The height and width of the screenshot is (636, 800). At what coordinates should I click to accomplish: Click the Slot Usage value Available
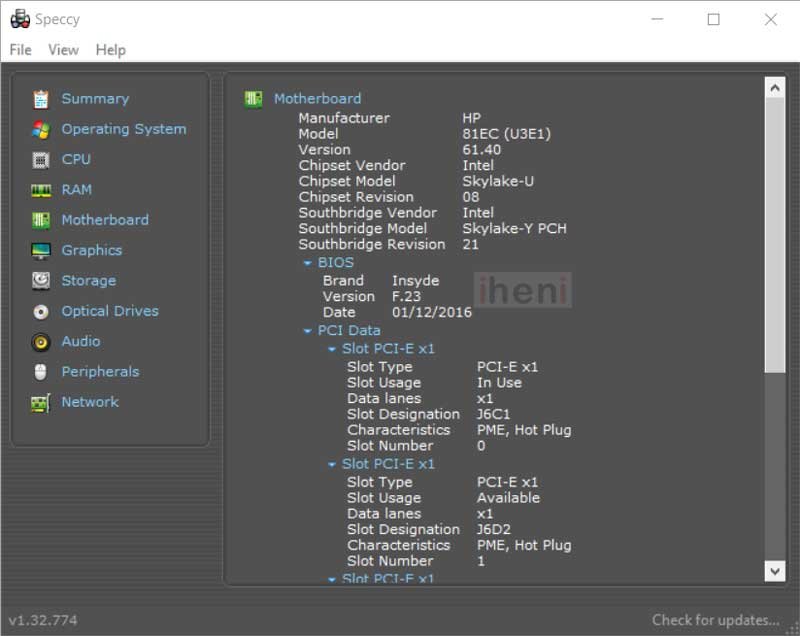[x=508, y=498]
